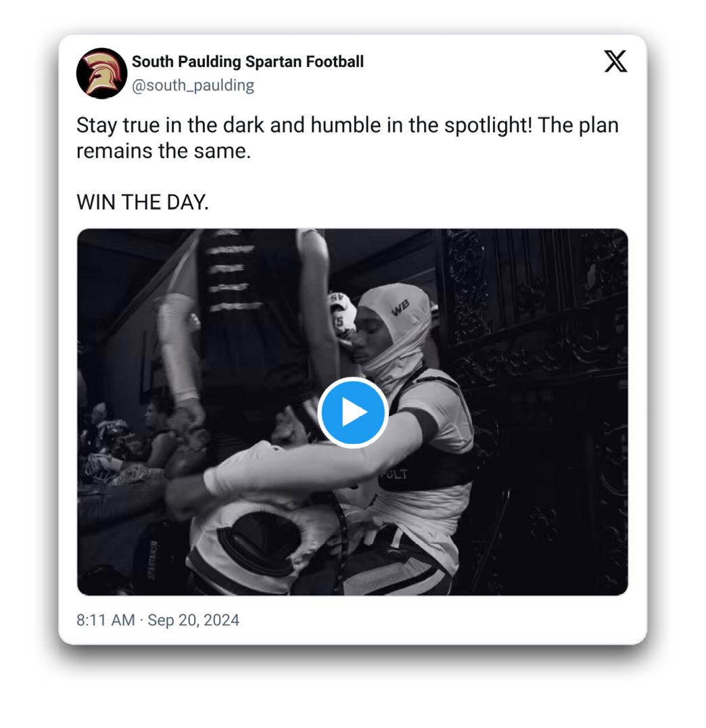The height and width of the screenshot is (728, 706).
Task: Click the "remains the same." text line
Action: 164,150
